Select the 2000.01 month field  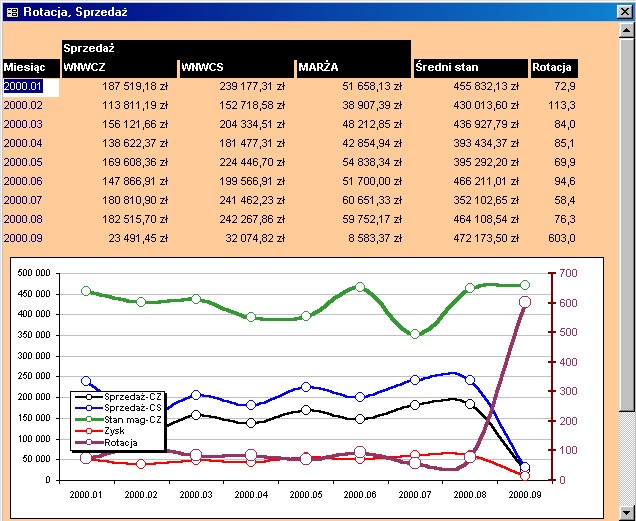coord(31,87)
